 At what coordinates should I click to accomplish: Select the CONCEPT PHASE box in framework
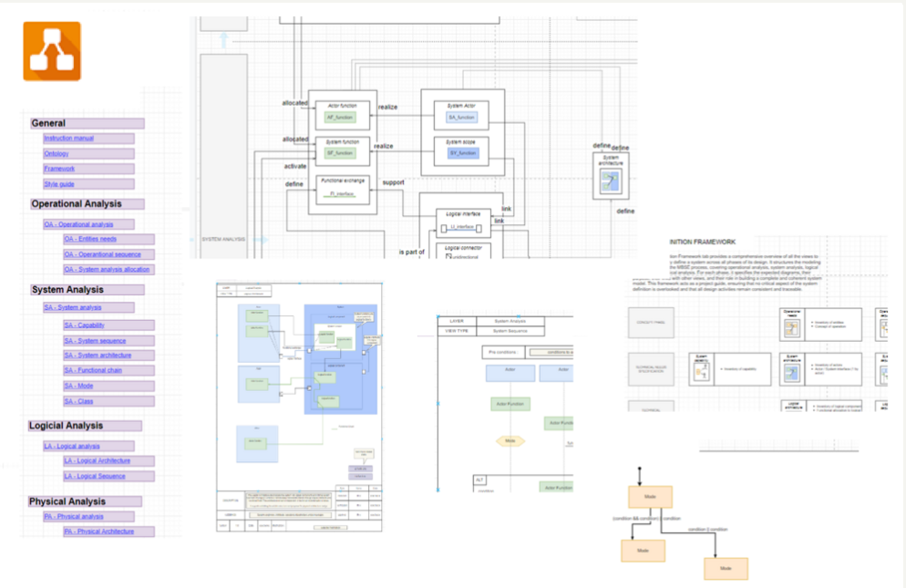pos(651,323)
